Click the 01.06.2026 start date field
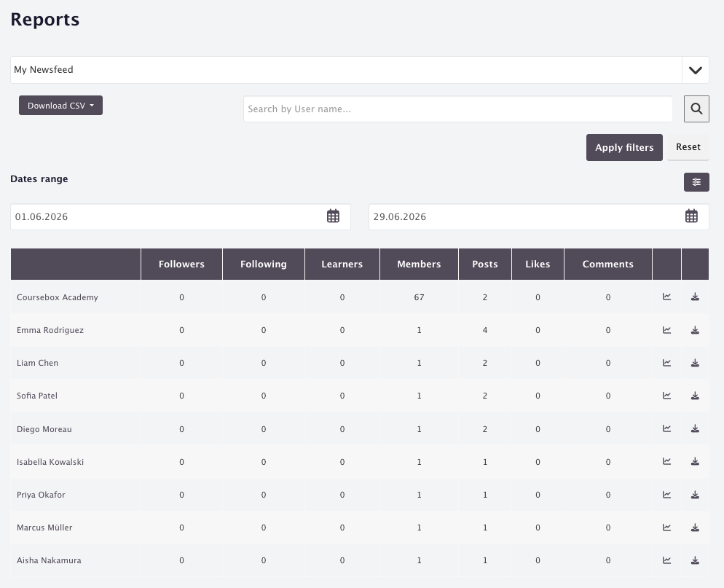The height and width of the screenshot is (588, 724). tap(180, 216)
